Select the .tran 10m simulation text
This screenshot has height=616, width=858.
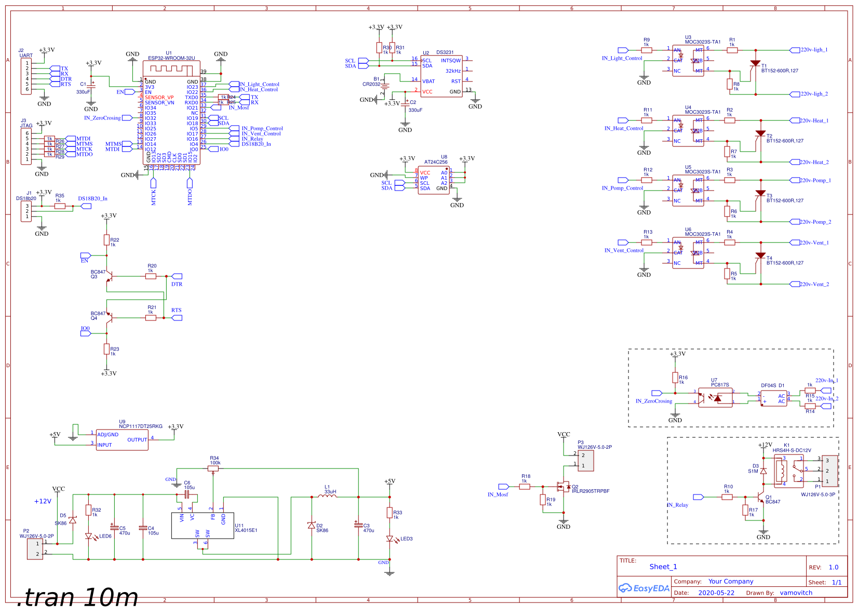pos(78,598)
